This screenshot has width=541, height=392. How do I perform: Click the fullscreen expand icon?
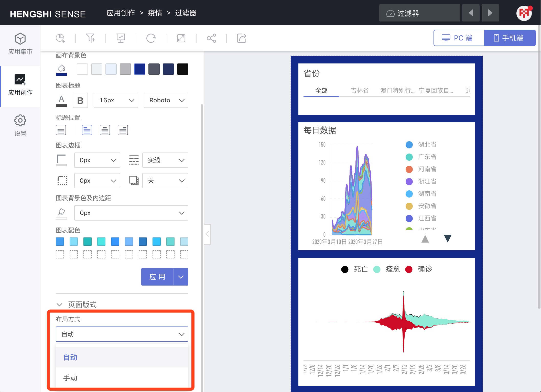[181, 38]
